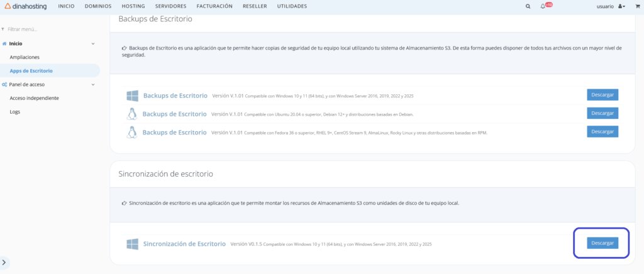Click the Linux penguin icon for Ubuntu version

tap(132, 114)
